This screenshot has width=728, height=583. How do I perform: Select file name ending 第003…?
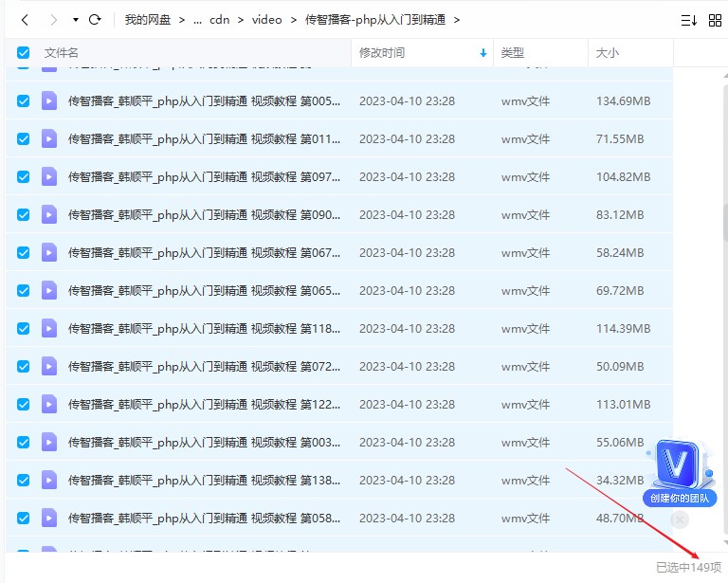pyautogui.click(x=205, y=443)
